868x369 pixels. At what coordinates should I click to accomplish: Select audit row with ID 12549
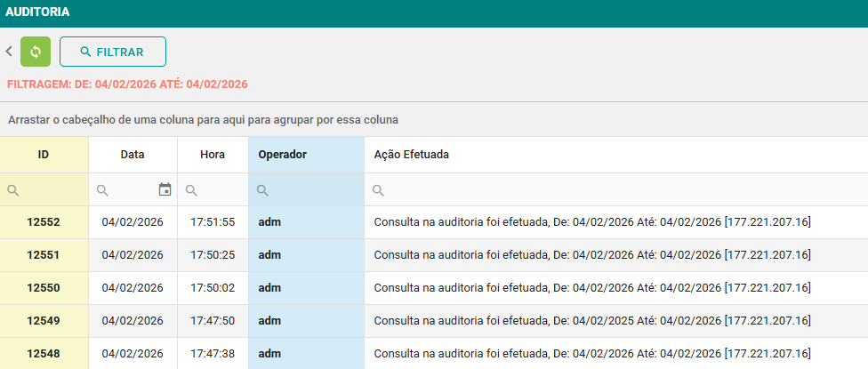[x=44, y=320]
